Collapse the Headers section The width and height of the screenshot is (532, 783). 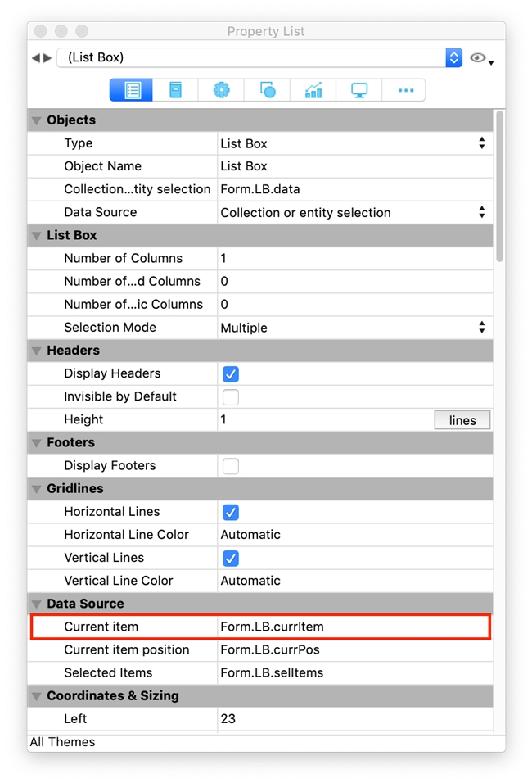(x=37, y=351)
